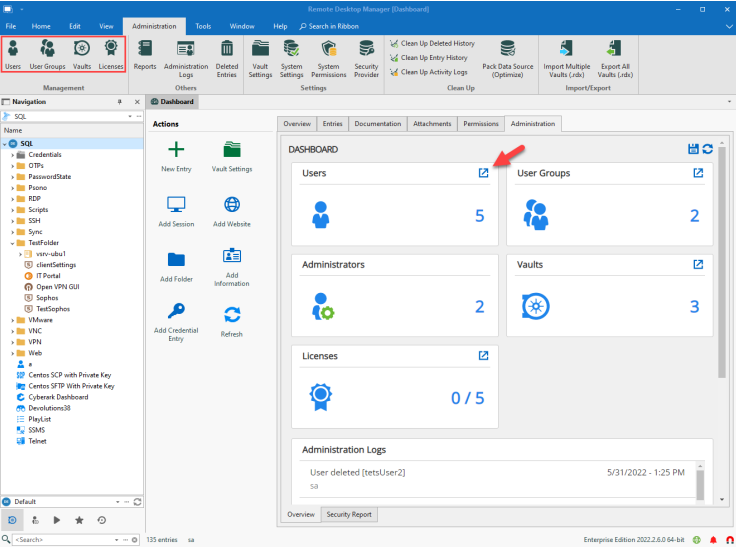Open System Permissions in ribbon

tap(329, 59)
